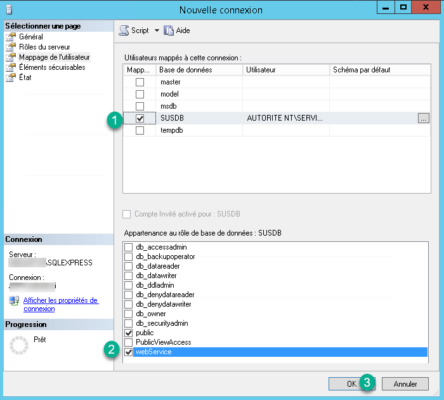This screenshot has width=444, height=400.
Task: Open the Script dropdown arrow
Action: point(157,31)
